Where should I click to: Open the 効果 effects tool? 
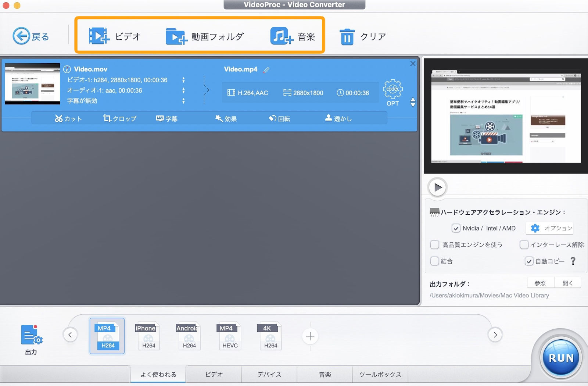(x=226, y=118)
